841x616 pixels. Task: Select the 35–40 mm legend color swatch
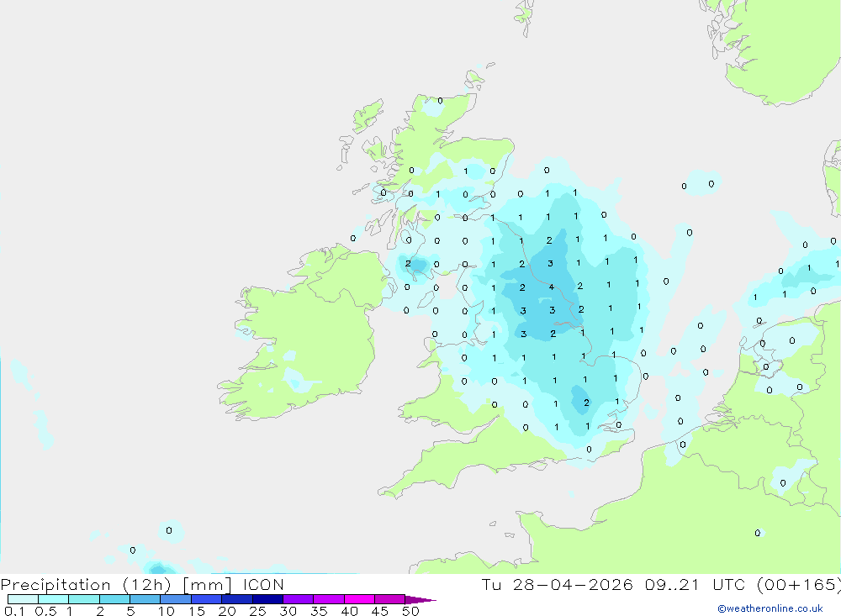pyautogui.click(x=329, y=599)
